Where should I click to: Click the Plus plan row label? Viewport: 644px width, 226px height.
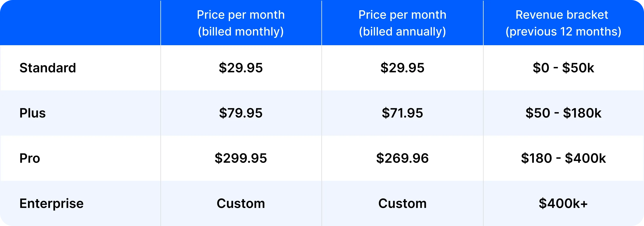pyautogui.click(x=32, y=113)
